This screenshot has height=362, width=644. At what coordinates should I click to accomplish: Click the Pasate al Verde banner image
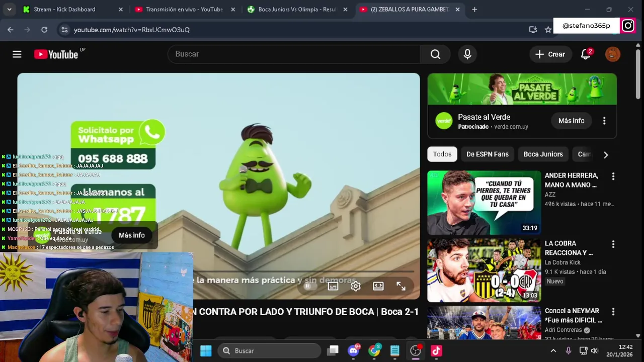(522, 89)
